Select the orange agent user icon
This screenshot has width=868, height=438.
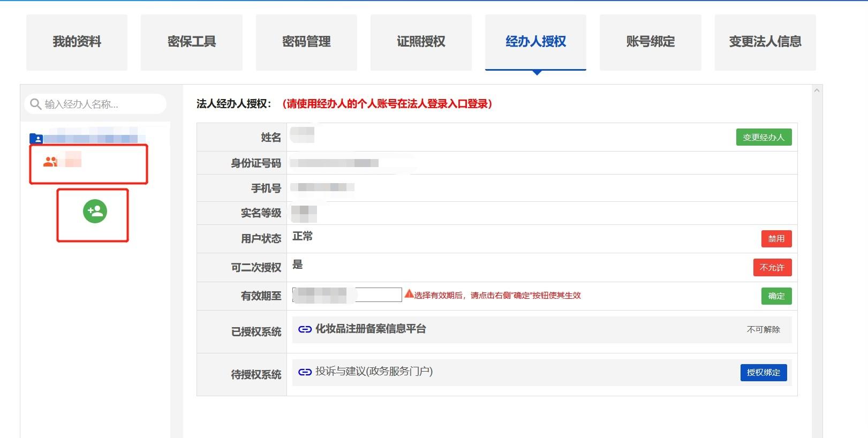50,161
